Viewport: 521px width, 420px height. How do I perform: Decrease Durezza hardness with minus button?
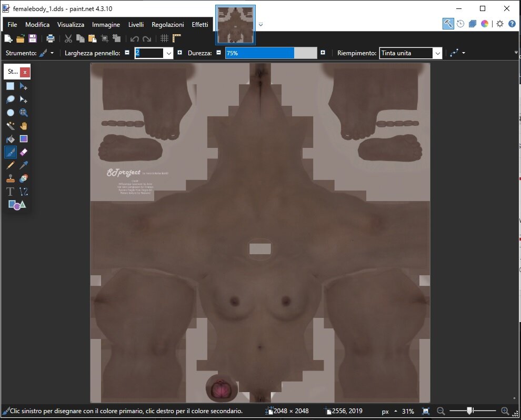click(x=218, y=53)
